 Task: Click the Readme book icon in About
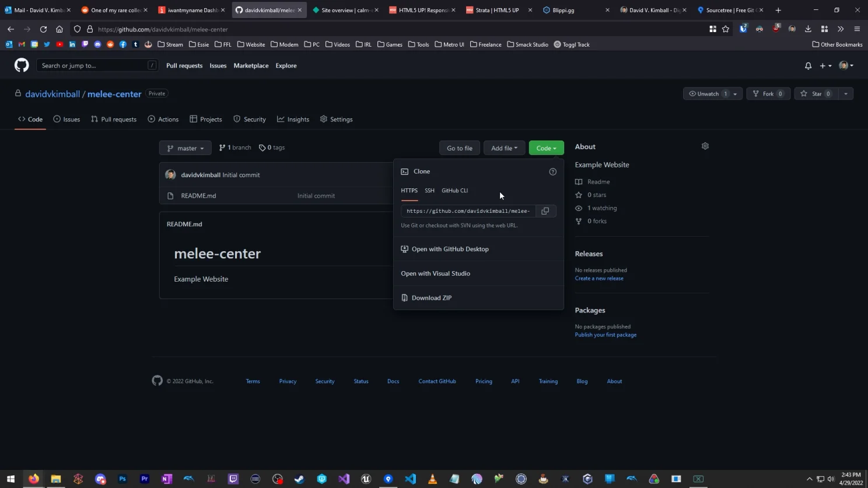(x=578, y=181)
